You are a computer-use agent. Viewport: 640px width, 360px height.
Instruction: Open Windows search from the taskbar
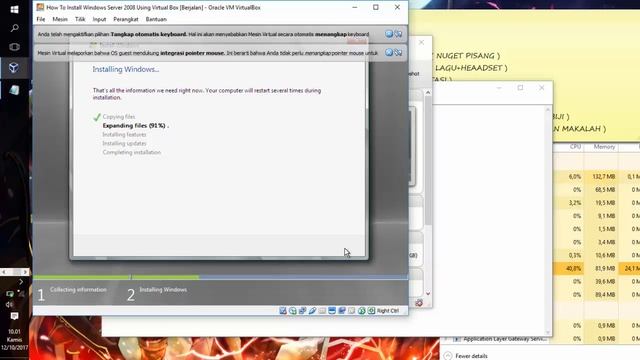[x=14, y=28]
